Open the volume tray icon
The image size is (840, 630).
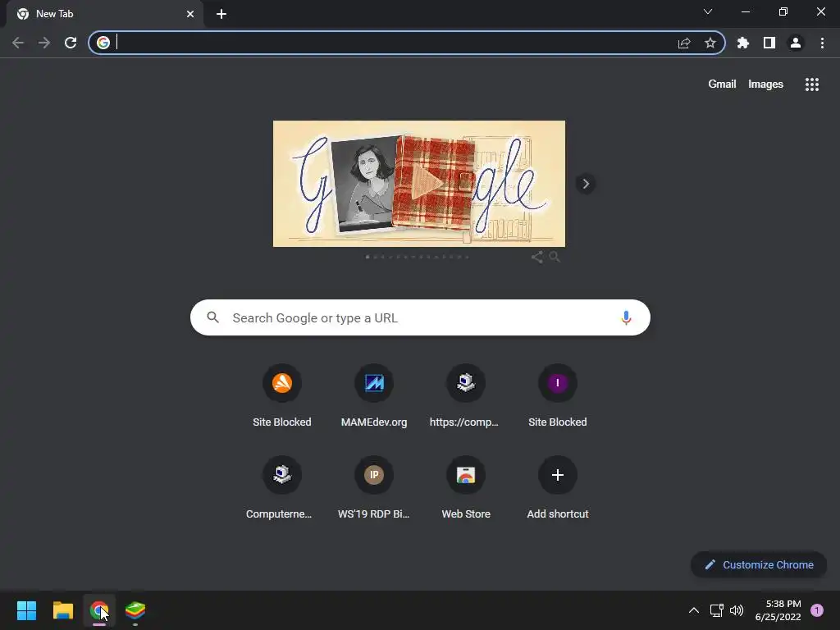(x=737, y=610)
